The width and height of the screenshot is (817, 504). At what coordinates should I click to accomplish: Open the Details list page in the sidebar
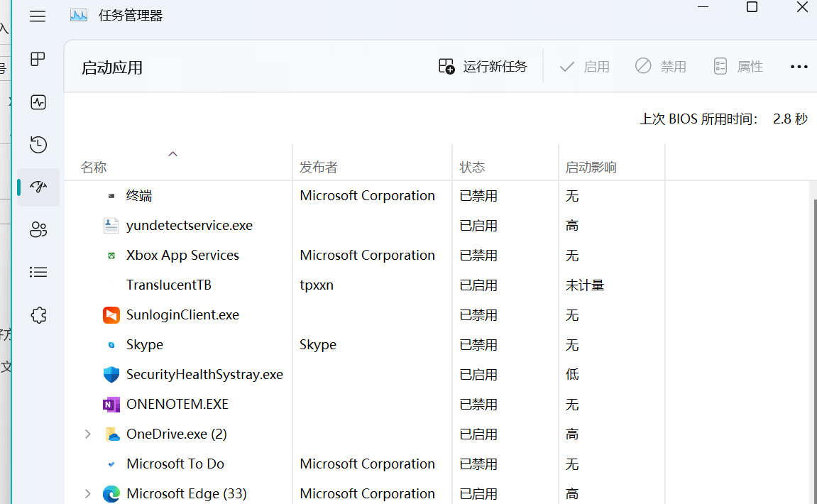38,272
